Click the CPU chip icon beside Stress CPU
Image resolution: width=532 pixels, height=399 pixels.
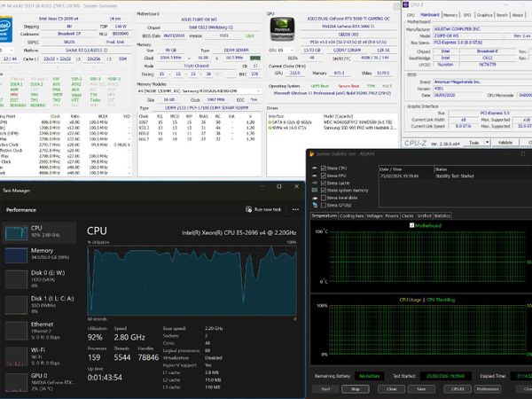(x=315, y=168)
